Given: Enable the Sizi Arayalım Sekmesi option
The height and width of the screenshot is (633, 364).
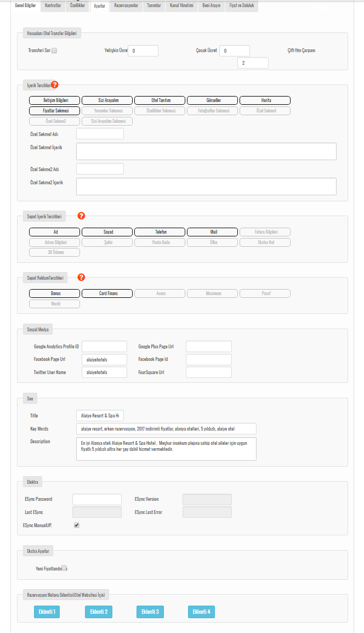Looking at the screenshot, I should pyautogui.click(x=107, y=121).
